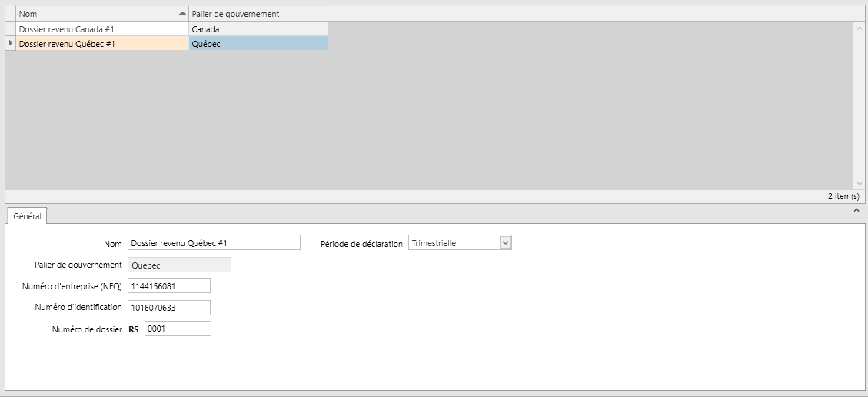868x397 pixels.
Task: Click the Nom text field
Action: (214, 242)
